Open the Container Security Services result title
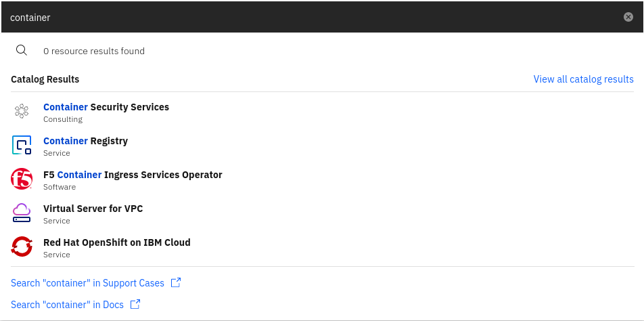The height and width of the screenshot is (321, 644). pyautogui.click(x=106, y=107)
